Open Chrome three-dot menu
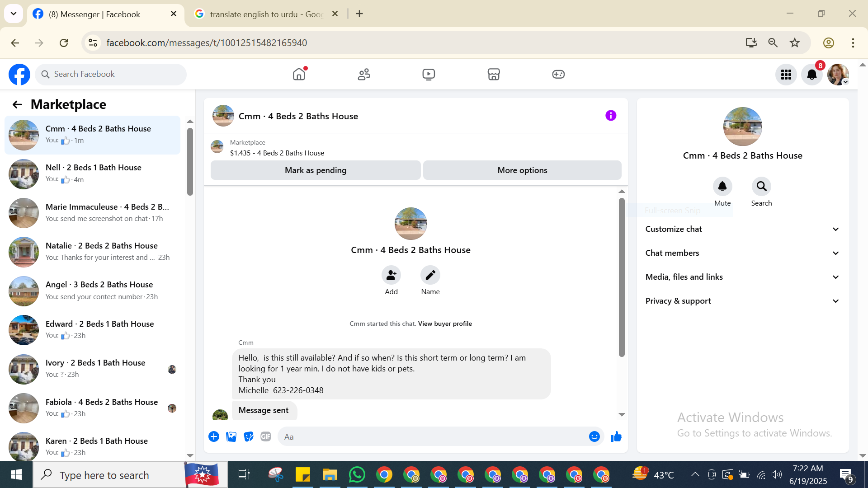The width and height of the screenshot is (868, 488). 853,43
